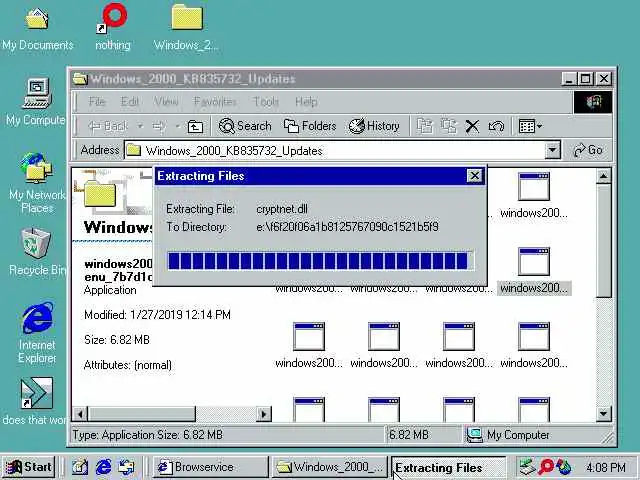
Task: Open the Favorites menu
Action: 215,102
